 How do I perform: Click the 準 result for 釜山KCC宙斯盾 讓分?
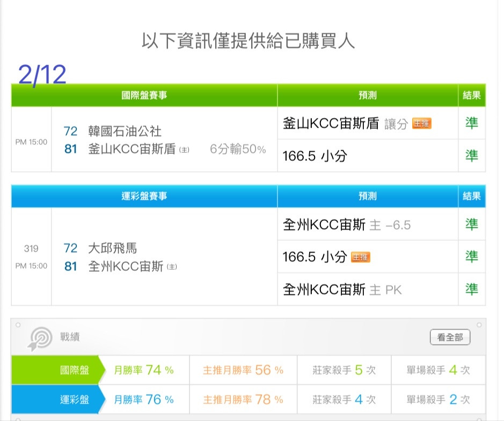[x=472, y=123]
